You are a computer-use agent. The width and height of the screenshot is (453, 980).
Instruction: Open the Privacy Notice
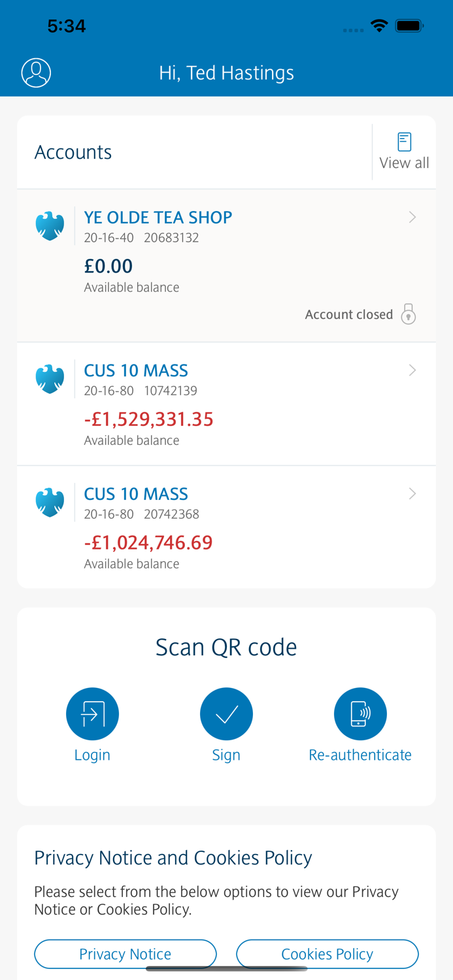pos(125,954)
